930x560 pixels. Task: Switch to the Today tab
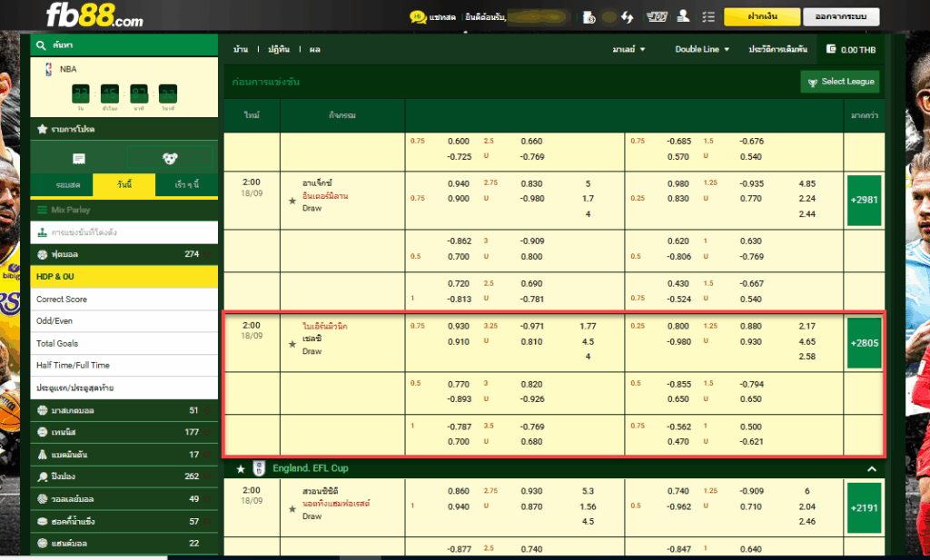click(124, 185)
